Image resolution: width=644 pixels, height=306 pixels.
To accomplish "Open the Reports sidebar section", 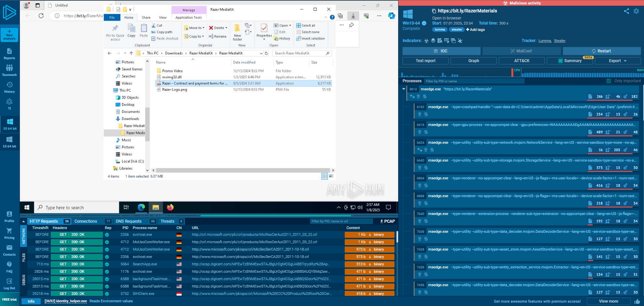I will [x=9, y=54].
